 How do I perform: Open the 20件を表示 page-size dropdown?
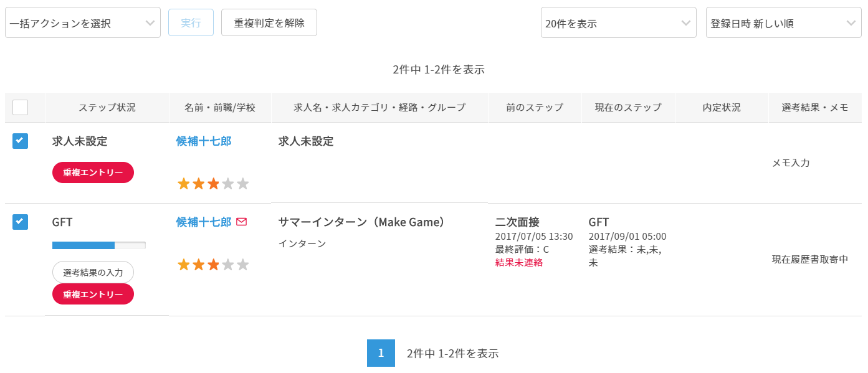tap(618, 23)
